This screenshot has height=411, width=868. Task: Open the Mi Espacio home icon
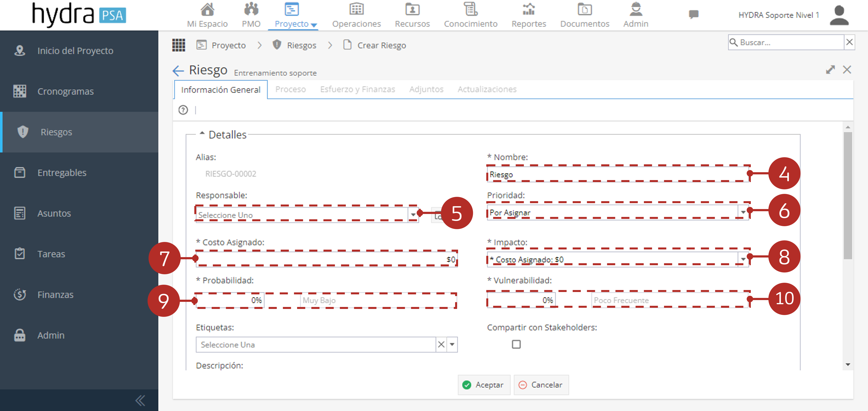coord(207,9)
